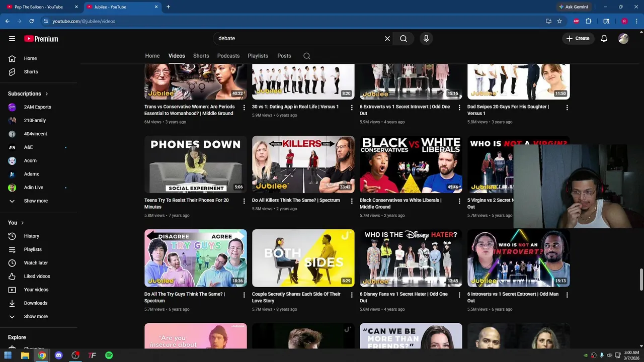Image resolution: width=644 pixels, height=362 pixels.
Task: Open the YouTube hamburger guide menu
Action: coord(12,39)
